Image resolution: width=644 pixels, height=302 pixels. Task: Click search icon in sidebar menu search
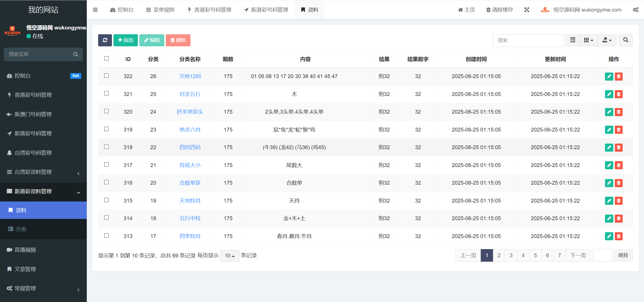[76, 54]
